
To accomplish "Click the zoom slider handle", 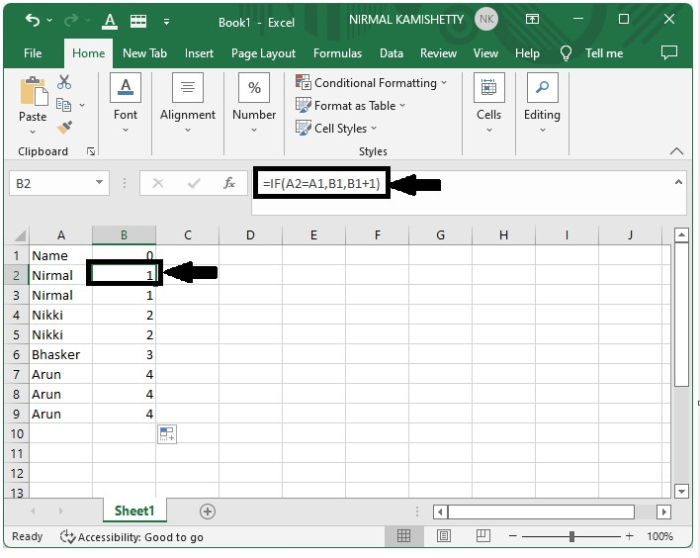I will tap(572, 536).
